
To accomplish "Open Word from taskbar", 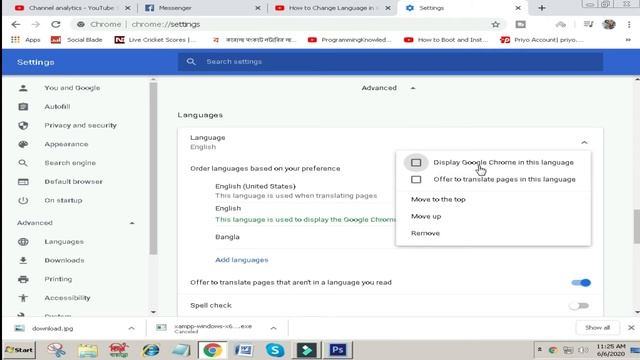I will click(x=244, y=350).
